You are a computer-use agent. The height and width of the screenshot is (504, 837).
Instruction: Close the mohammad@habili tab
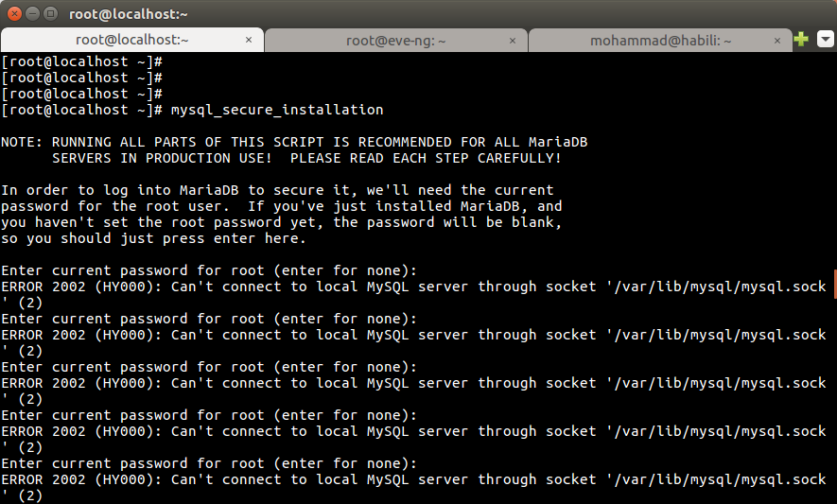(776, 41)
